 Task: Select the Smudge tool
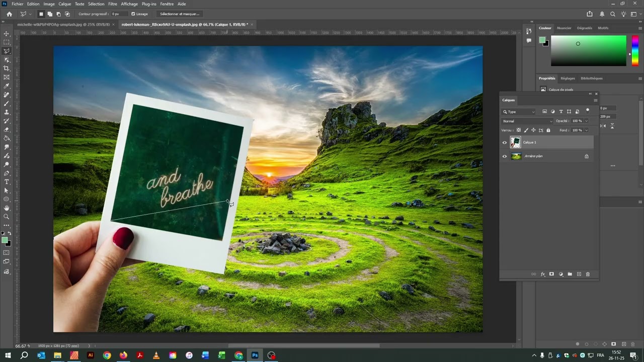click(7, 147)
